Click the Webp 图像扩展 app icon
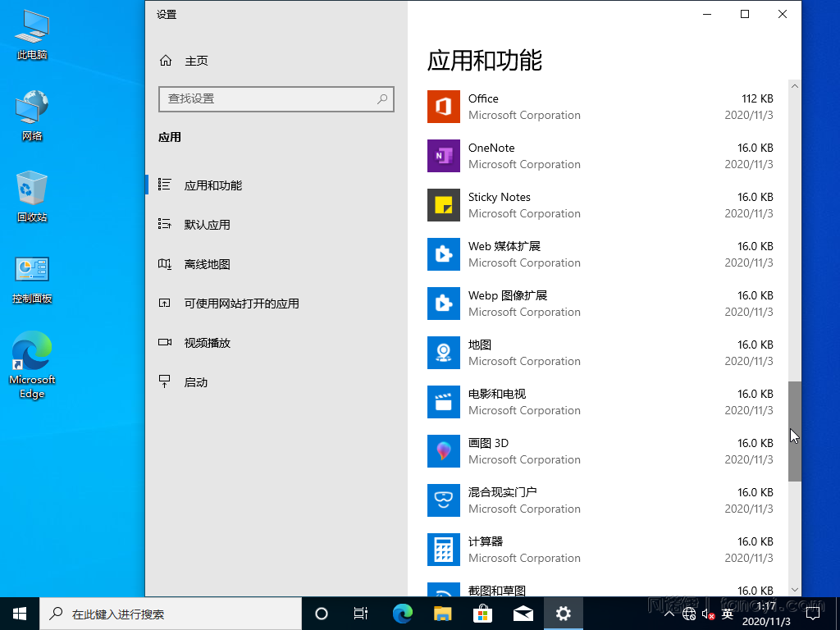Screen dimensions: 840x630 (x=444, y=304)
